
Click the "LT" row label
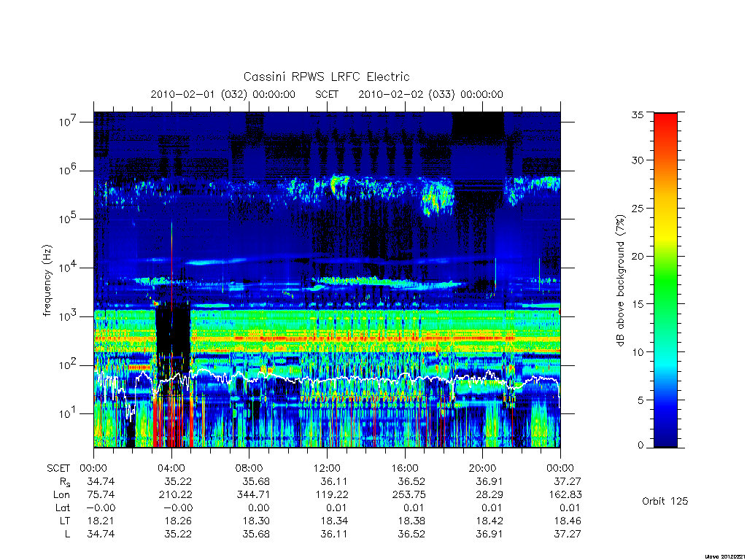pos(65,521)
